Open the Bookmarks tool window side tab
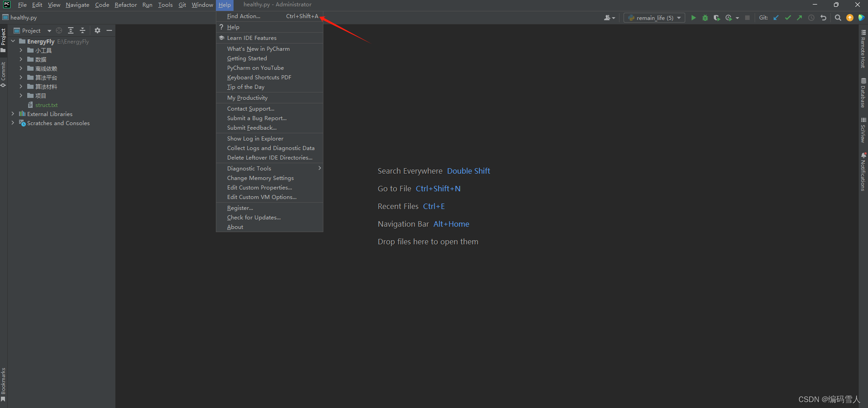The width and height of the screenshot is (868, 408). click(x=3, y=384)
